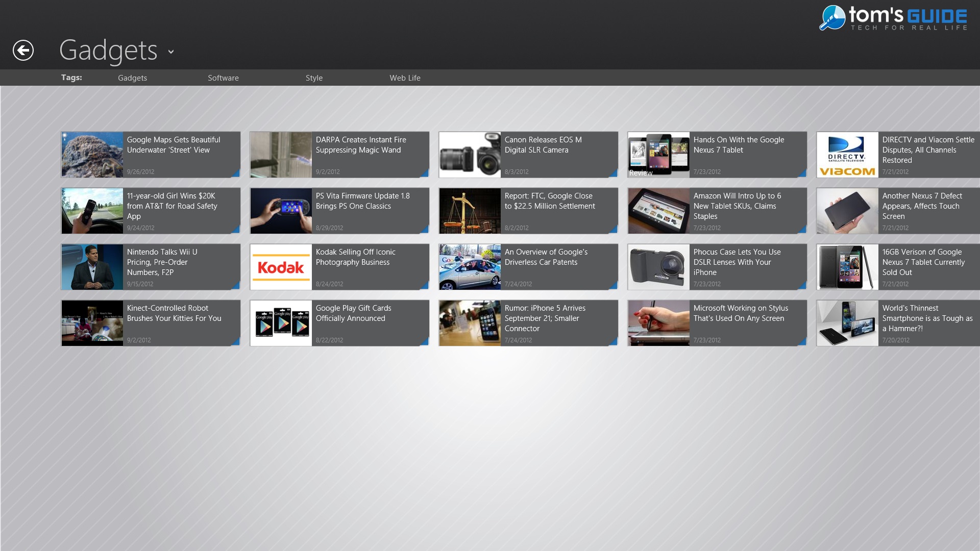Open PS Vita Firmware Update 1.8 article
Screen dimensions: 980x551
point(339,211)
